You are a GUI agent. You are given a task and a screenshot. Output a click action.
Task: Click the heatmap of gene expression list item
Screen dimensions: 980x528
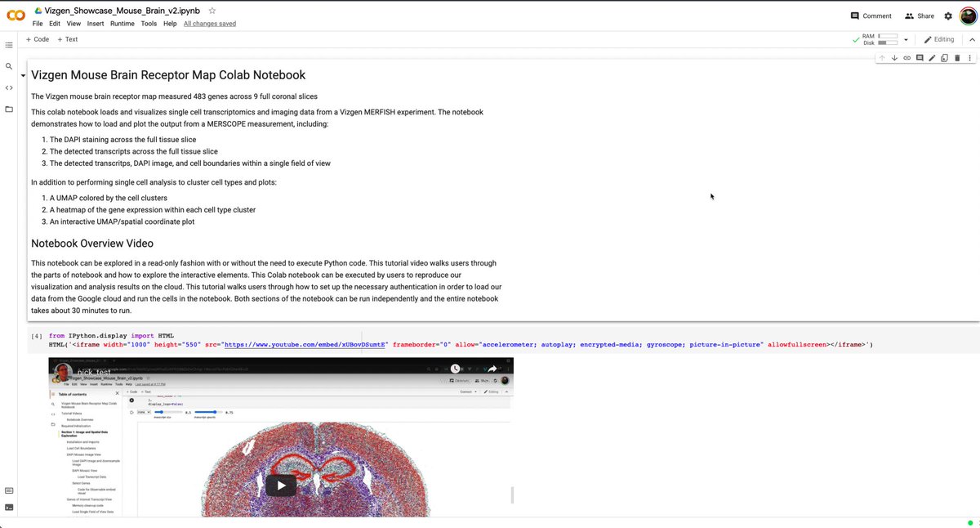tap(153, 210)
